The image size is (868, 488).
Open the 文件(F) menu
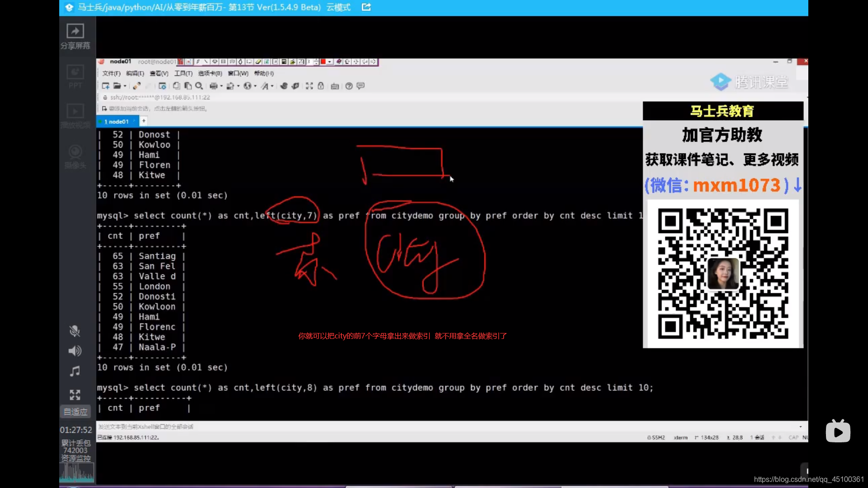[111, 73]
